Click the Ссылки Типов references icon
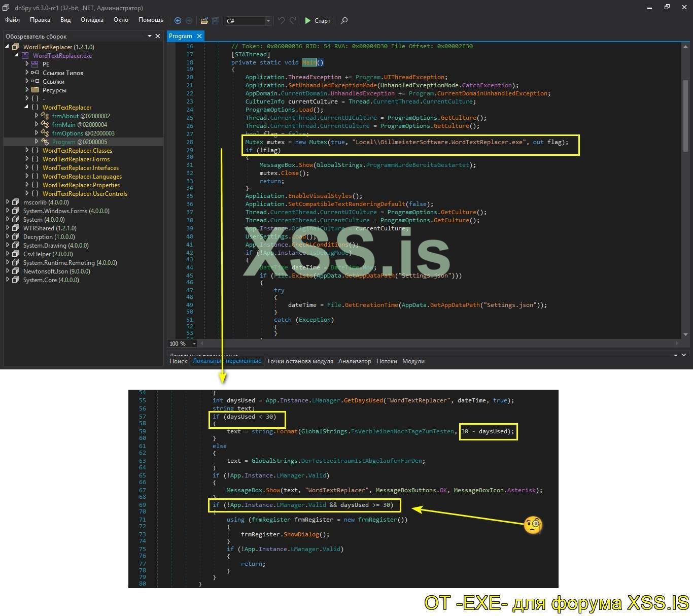Image resolution: width=693 pixels, height=616 pixels. pyautogui.click(x=34, y=73)
